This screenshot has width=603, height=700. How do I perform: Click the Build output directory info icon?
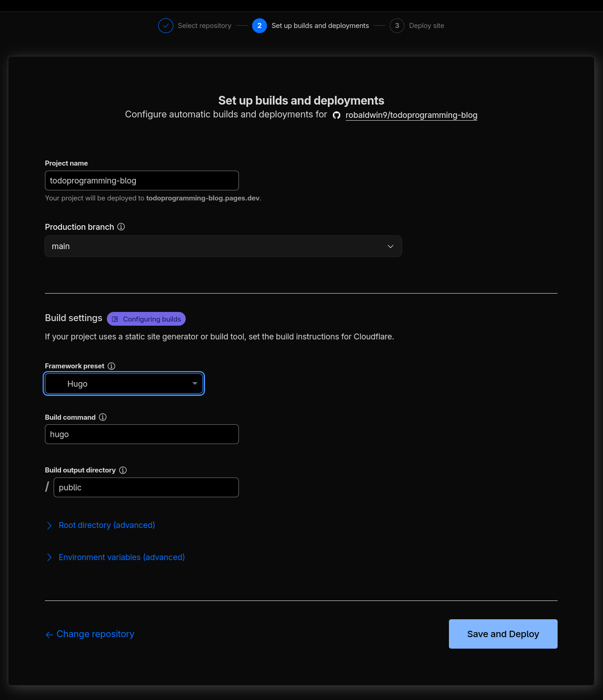(123, 470)
